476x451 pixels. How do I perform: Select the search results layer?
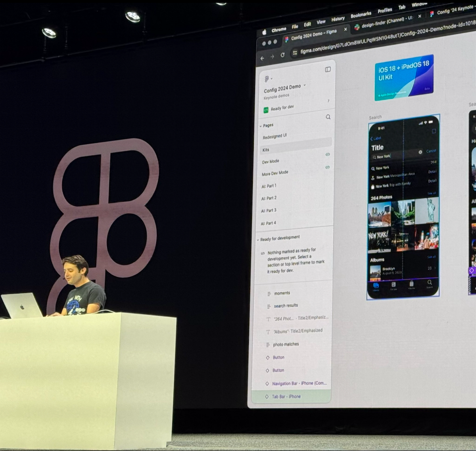point(286,306)
